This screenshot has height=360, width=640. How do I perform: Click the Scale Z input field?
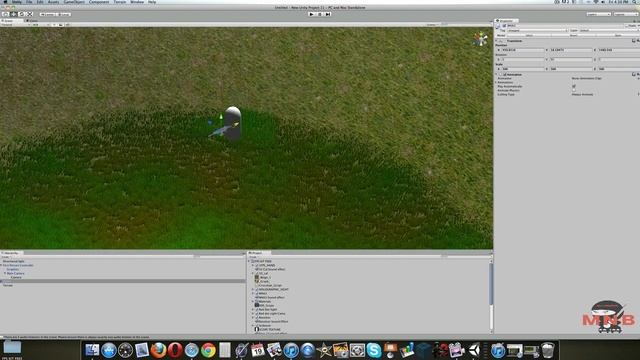[619, 69]
